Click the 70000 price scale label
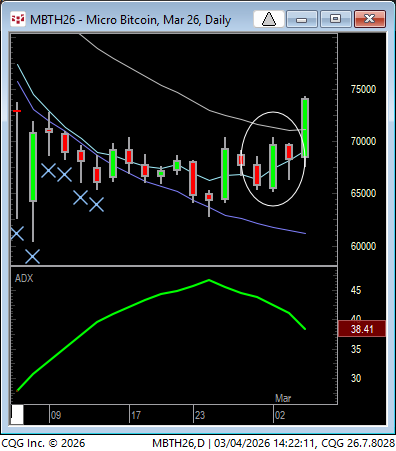396x451 pixels. point(363,141)
